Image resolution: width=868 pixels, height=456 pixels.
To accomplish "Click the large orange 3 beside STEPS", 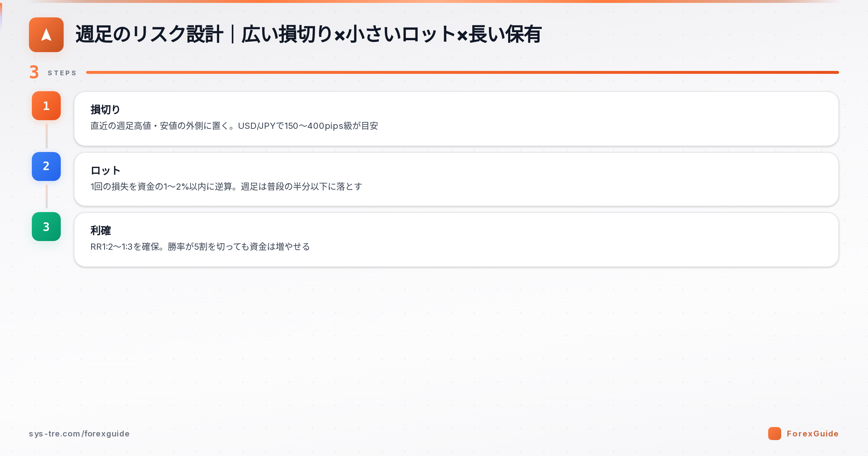I will tap(34, 72).
